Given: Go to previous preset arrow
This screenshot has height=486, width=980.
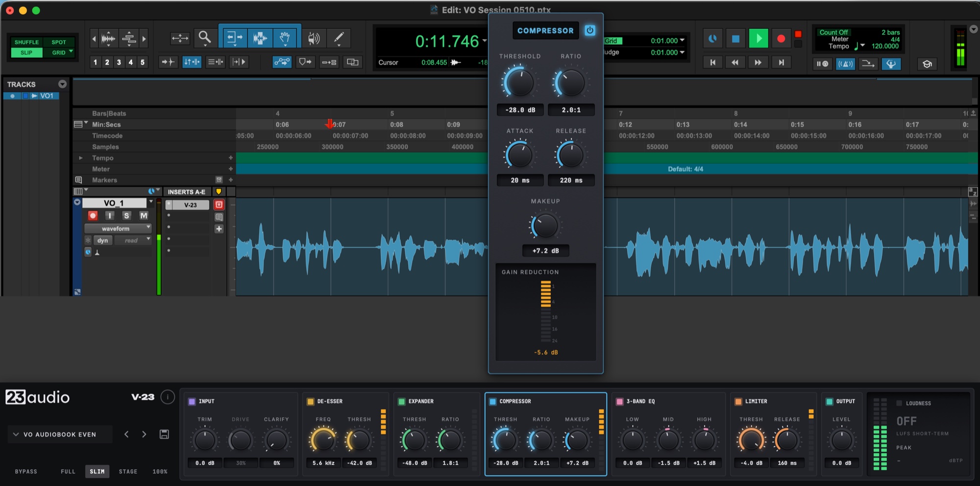Looking at the screenshot, I should pyautogui.click(x=126, y=434).
